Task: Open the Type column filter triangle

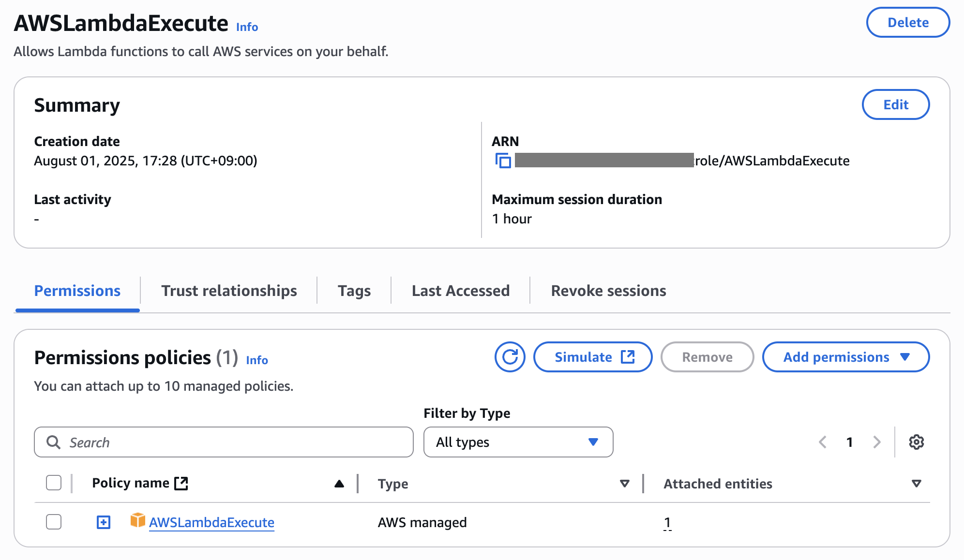Action: point(625,483)
